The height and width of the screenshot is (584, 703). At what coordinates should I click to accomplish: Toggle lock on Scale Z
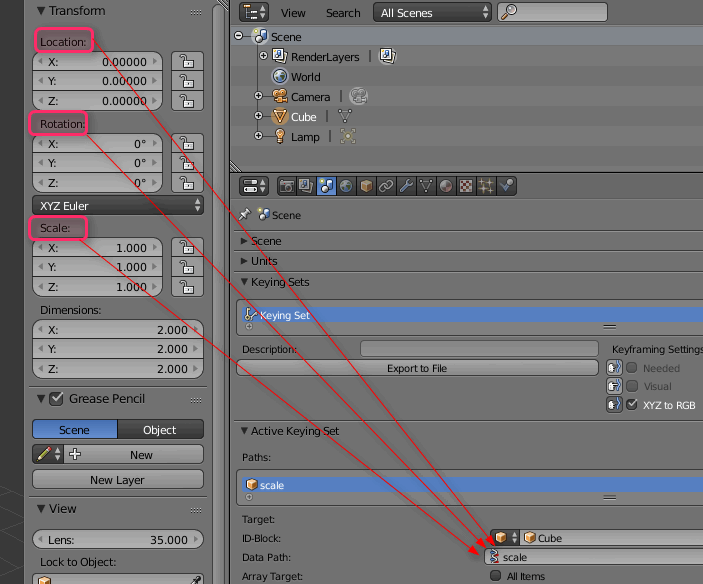(x=187, y=287)
